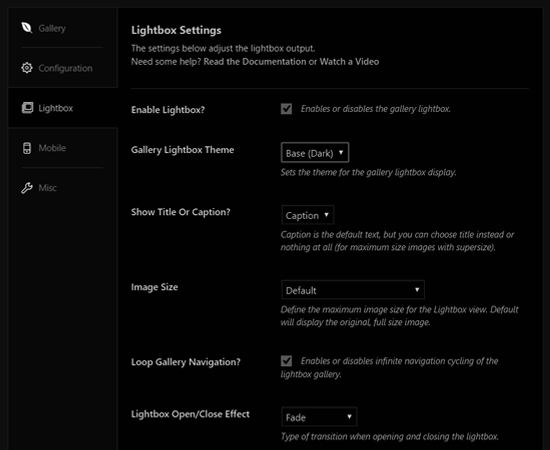Uncheck the Enable Lightbox checkbox

pyautogui.click(x=286, y=109)
